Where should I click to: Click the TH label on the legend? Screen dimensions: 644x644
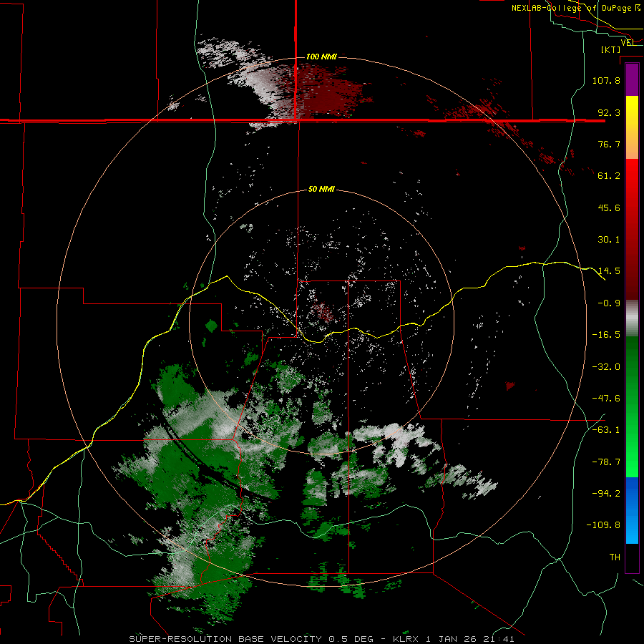[615, 557]
